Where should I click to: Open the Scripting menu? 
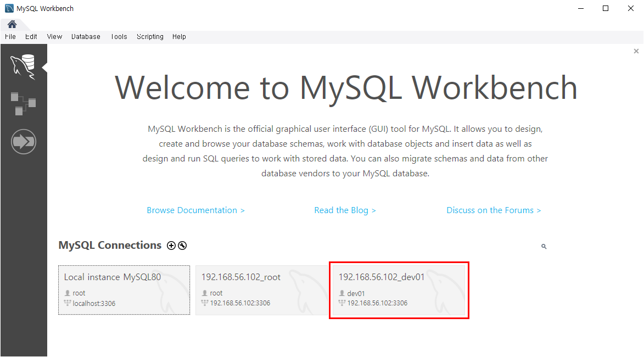150,37
